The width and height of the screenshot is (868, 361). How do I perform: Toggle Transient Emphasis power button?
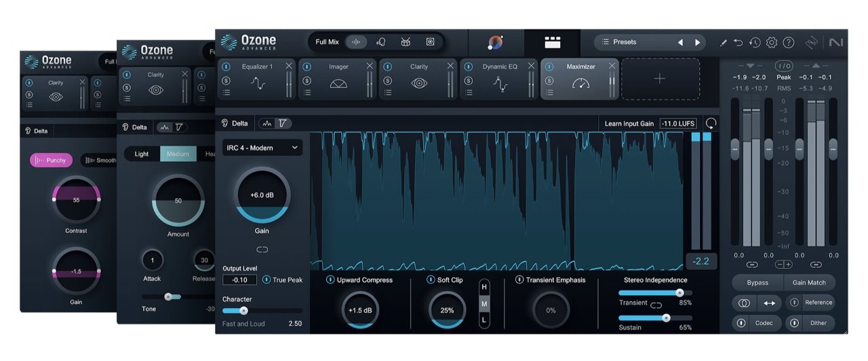click(519, 280)
